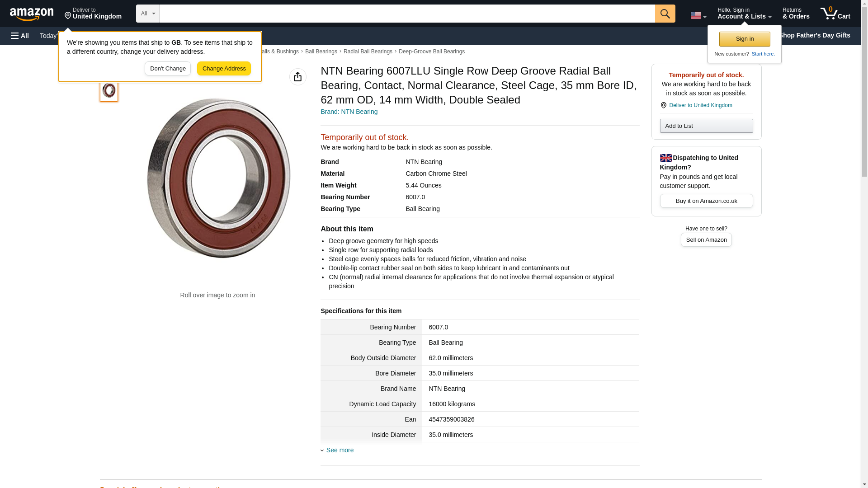Select the bearing image thumbnail
868x488 pixels.
click(109, 90)
